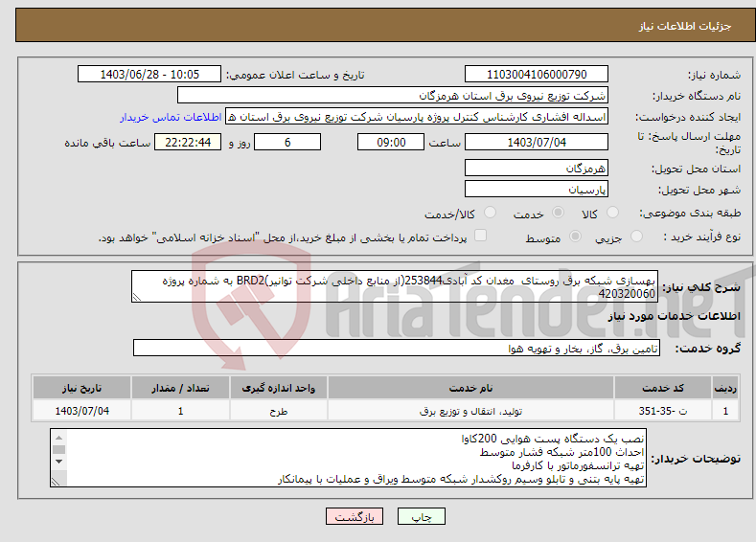Click the کد خدمت column header

click(663, 388)
